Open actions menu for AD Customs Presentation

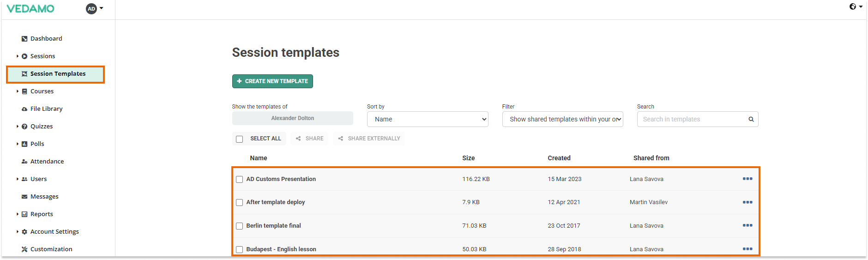click(747, 179)
